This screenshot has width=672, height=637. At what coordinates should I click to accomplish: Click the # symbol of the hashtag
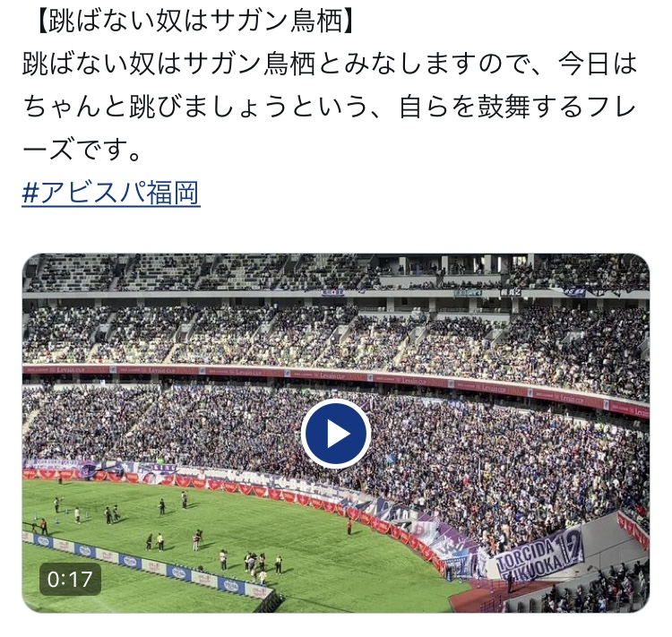(x=30, y=193)
